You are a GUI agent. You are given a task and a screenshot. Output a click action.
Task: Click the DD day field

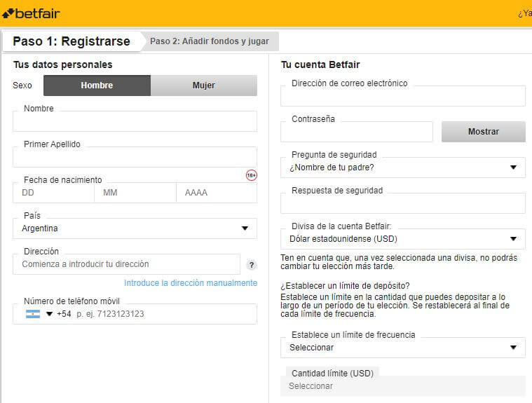tap(53, 193)
